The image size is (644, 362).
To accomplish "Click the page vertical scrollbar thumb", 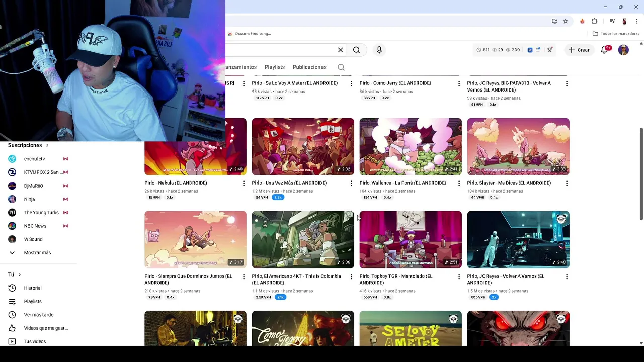I will click(641, 173).
